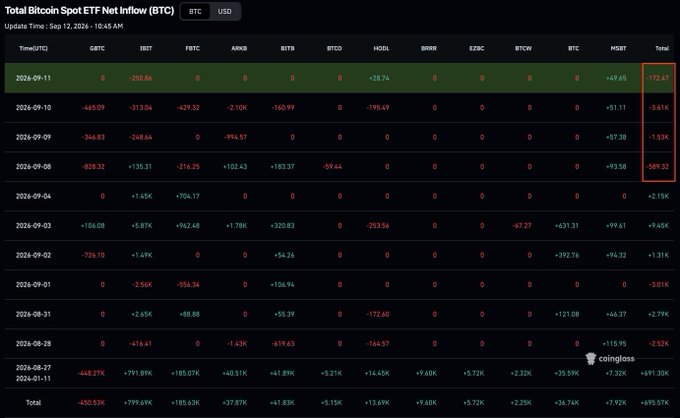Click the HODL column header
The width and height of the screenshot is (680, 418).
coord(382,48)
